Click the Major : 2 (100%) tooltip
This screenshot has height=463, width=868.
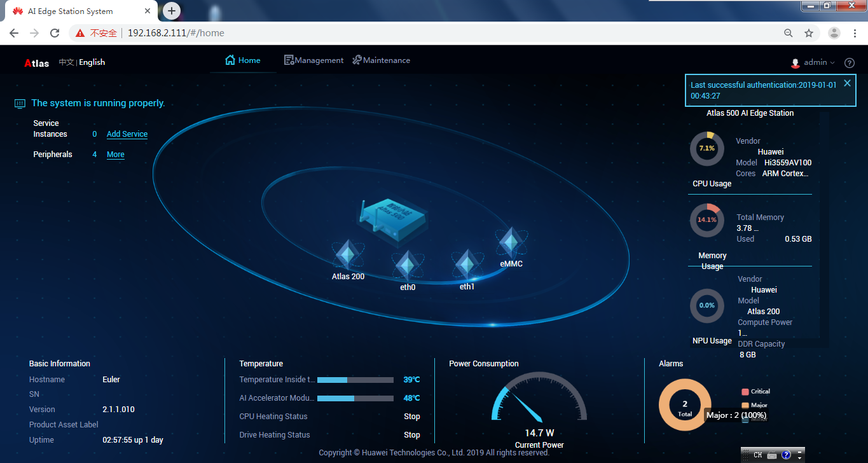coord(736,415)
